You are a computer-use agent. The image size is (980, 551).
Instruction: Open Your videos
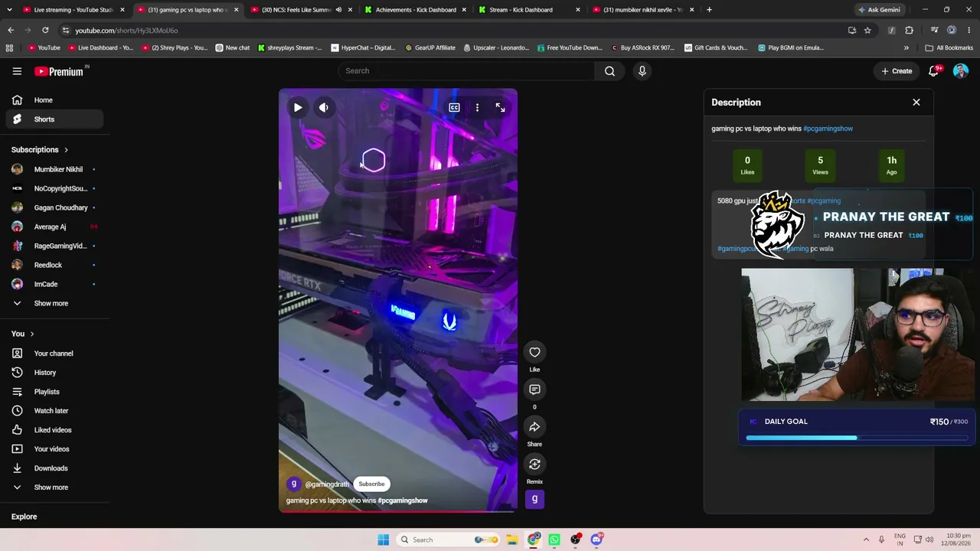tap(54, 449)
